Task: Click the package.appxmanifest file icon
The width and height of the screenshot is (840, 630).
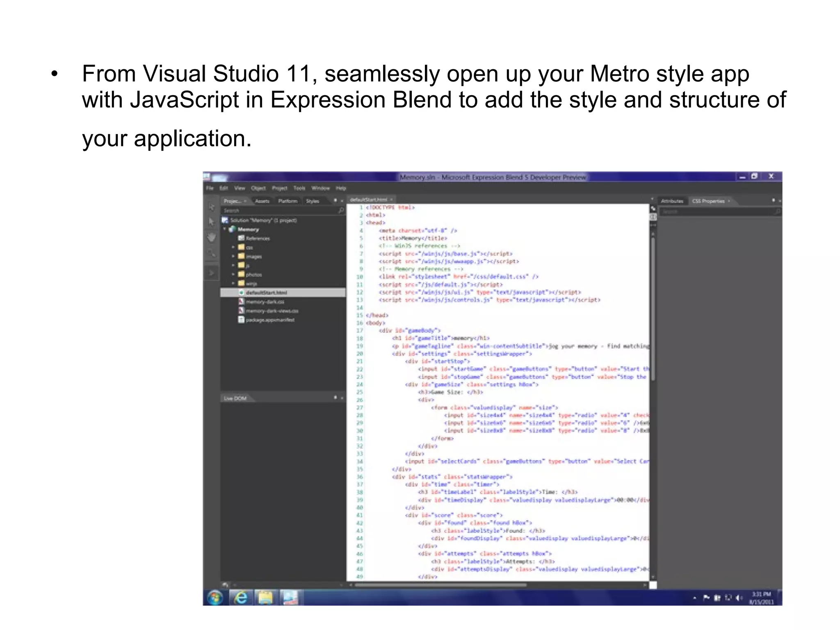Action: (242, 320)
